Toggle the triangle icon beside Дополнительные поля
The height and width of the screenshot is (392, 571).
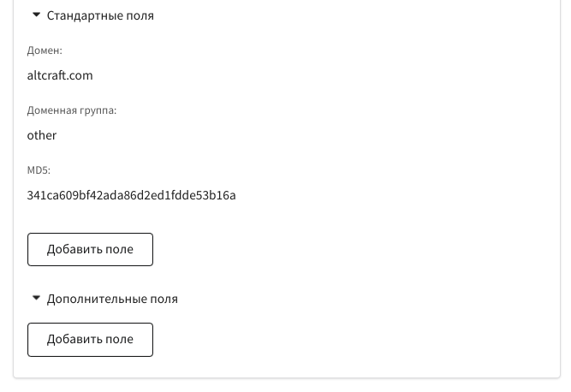coord(36,298)
